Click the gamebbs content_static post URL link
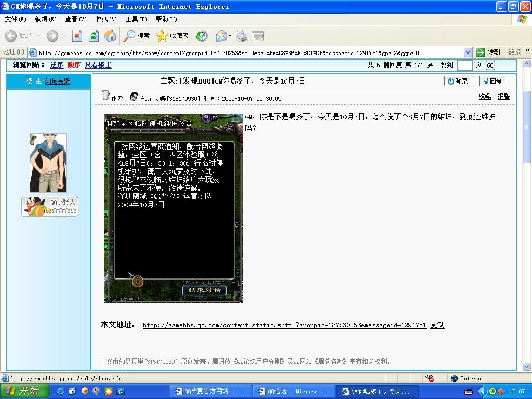This screenshot has width=532, height=399. pos(284,325)
